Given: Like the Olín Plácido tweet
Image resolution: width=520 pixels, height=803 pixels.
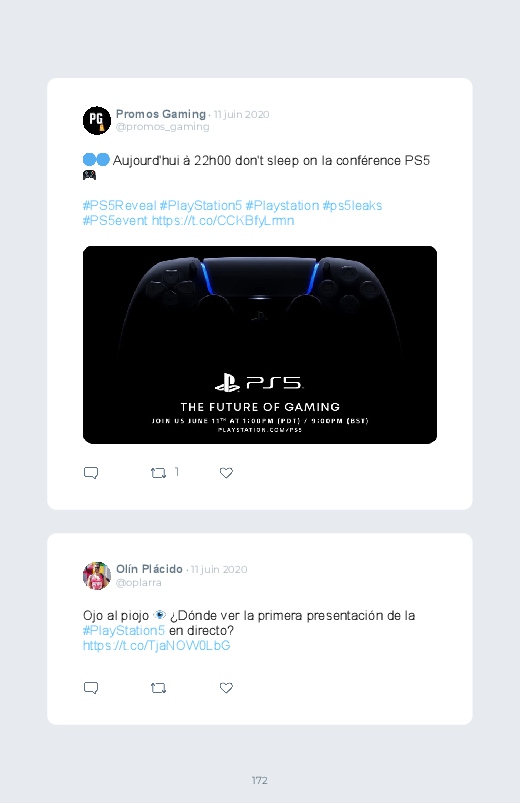Looking at the screenshot, I should (226, 688).
